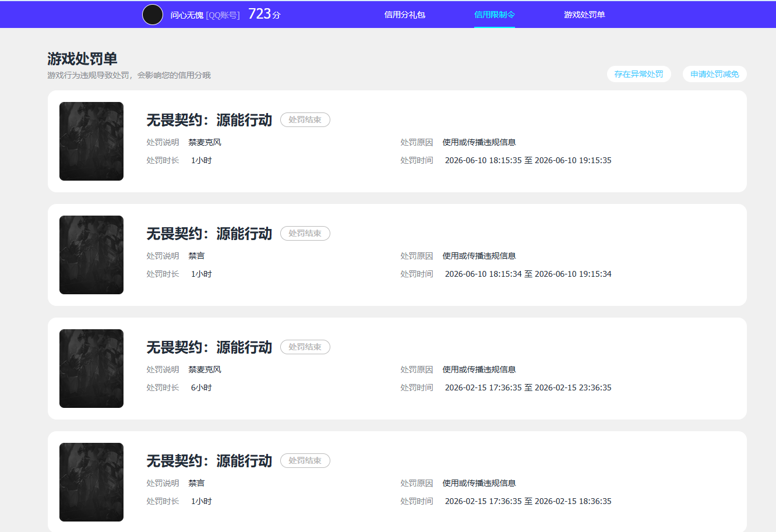Image resolution: width=776 pixels, height=532 pixels.
Task: Open the 信用分礼包 tab
Action: 405,15
